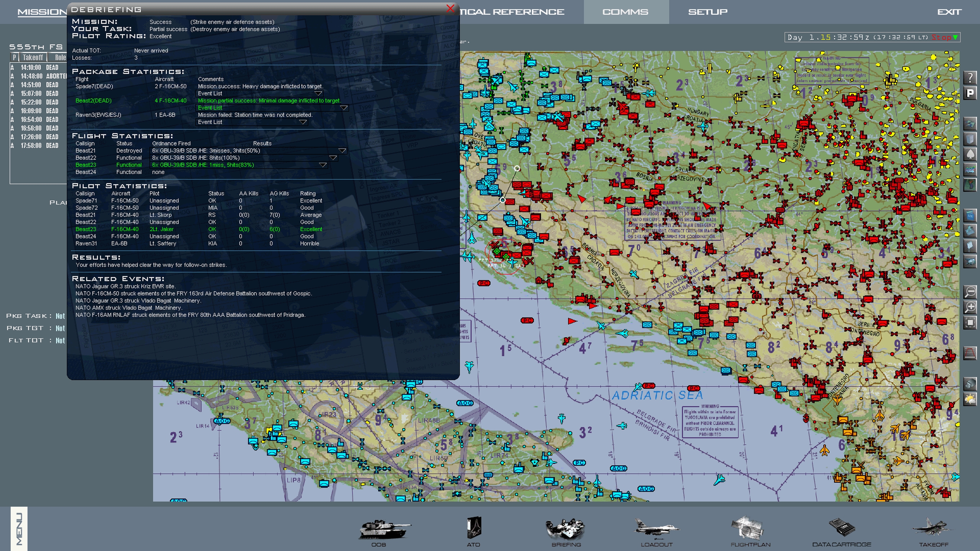Click Beast2(DEAD) package flight entry
This screenshot has height=551, width=980.
tap(93, 101)
